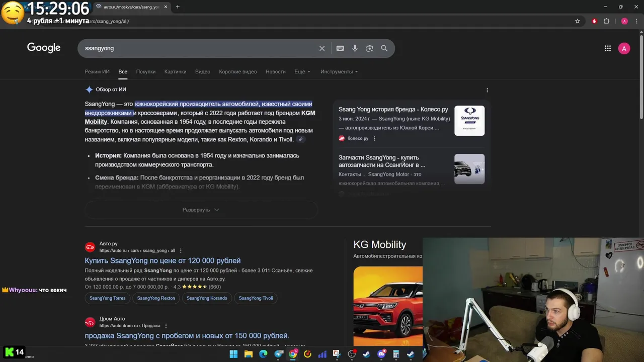Select the Все results tab

pos(123,71)
